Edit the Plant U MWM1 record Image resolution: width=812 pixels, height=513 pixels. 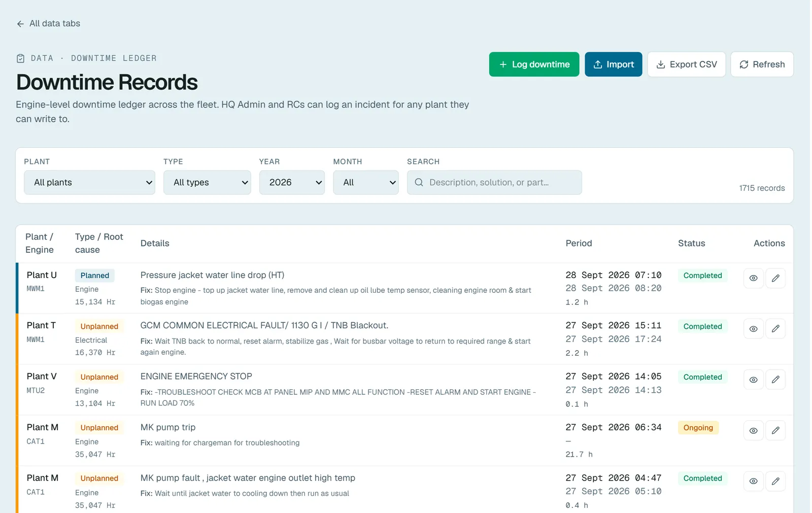point(775,278)
